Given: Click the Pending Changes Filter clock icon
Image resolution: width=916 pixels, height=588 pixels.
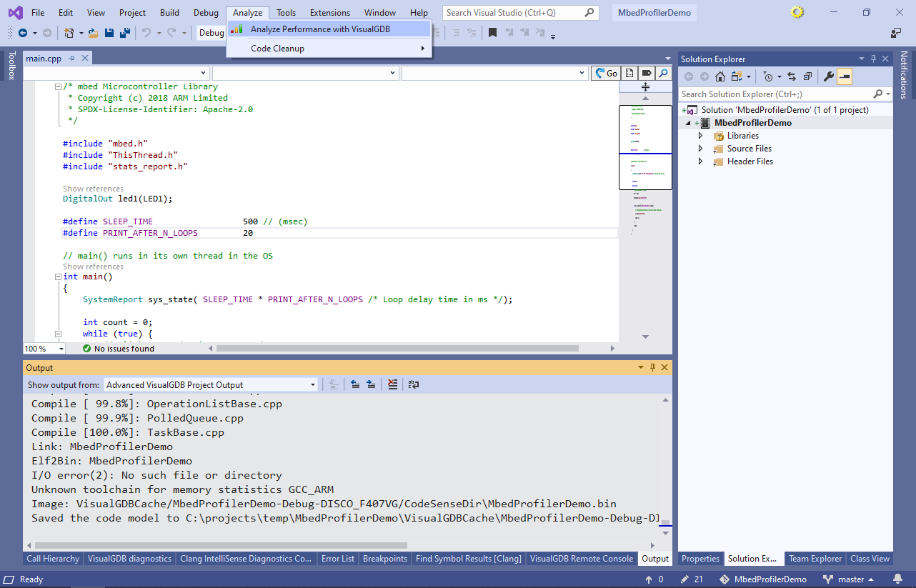Looking at the screenshot, I should pyautogui.click(x=768, y=76).
